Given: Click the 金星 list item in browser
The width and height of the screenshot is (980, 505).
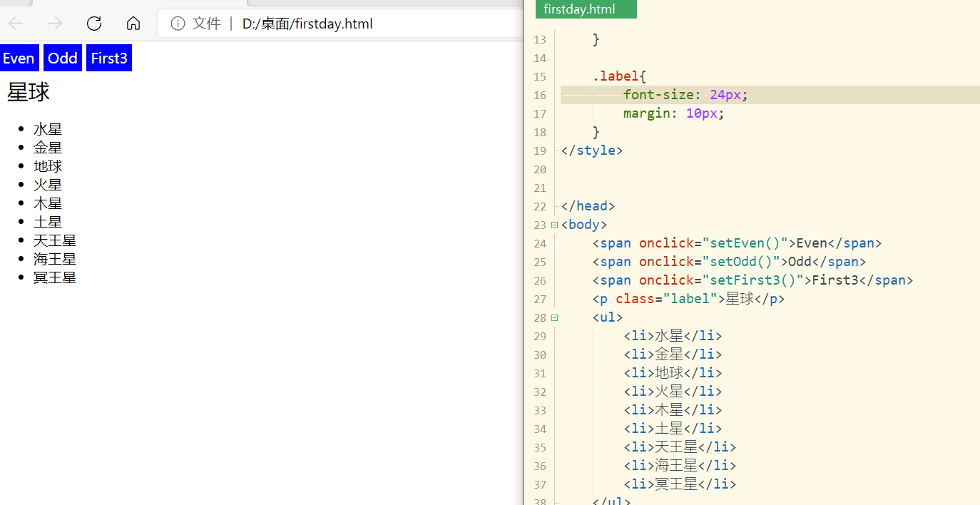Looking at the screenshot, I should (48, 148).
